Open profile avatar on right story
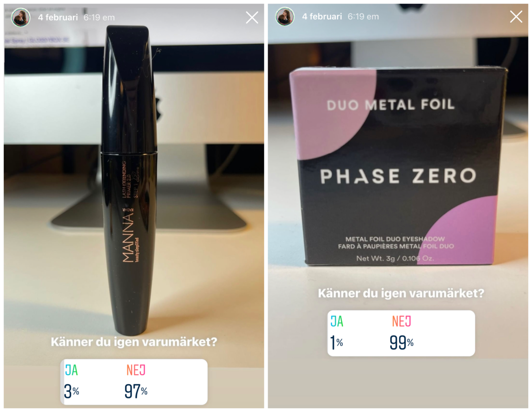This screenshot has width=532, height=412. [285, 17]
